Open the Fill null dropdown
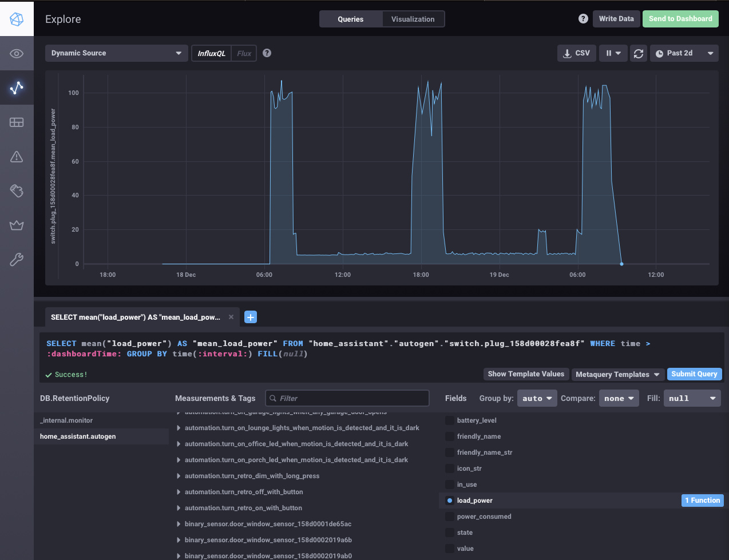 pyautogui.click(x=692, y=398)
